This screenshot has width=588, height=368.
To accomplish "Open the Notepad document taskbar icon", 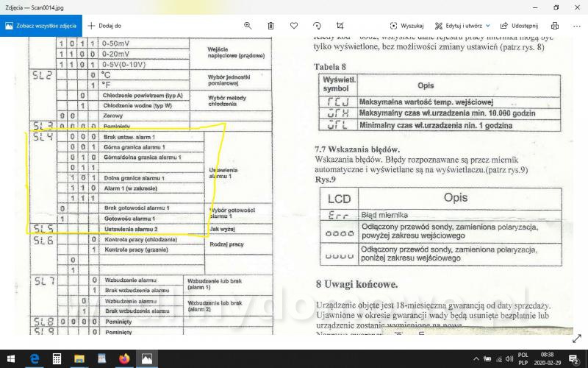I will point(101,359).
